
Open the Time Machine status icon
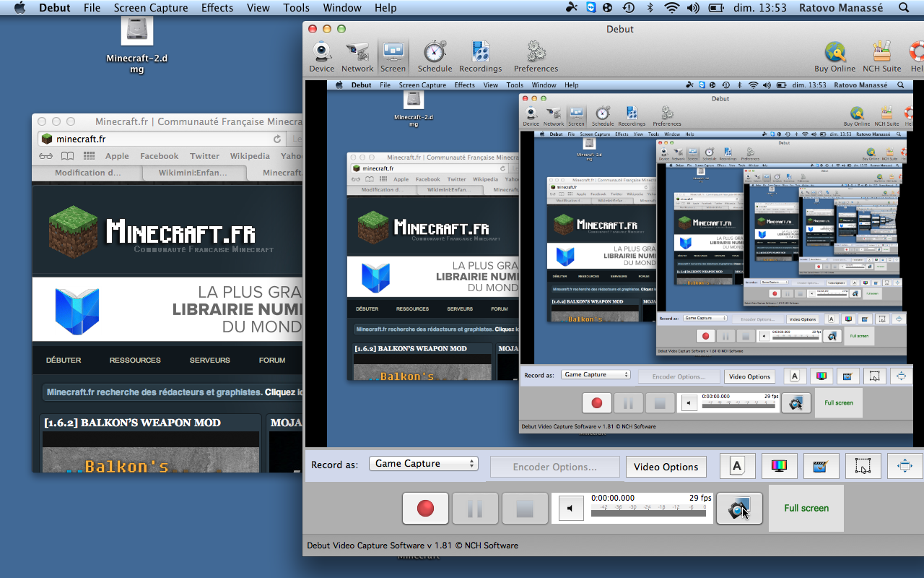[x=629, y=8]
